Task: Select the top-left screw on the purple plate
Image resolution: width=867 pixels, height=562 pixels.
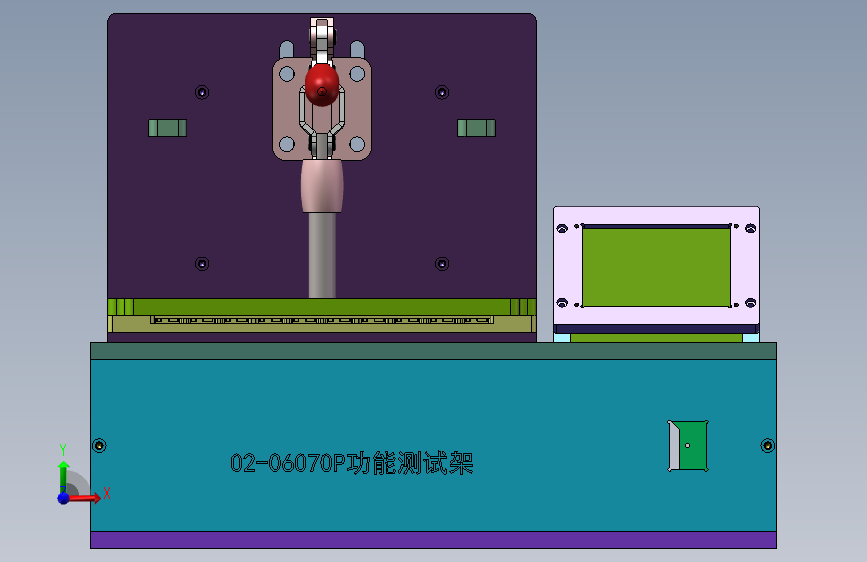Action: click(x=202, y=92)
